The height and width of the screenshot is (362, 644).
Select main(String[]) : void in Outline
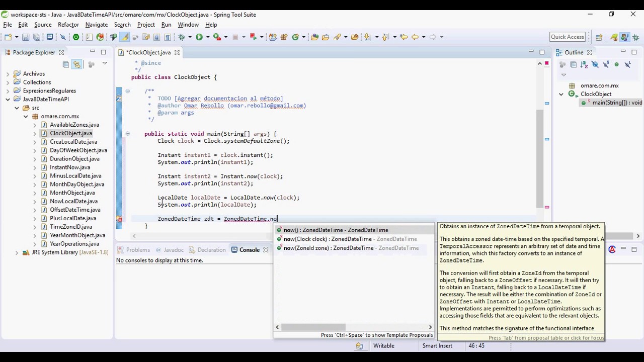612,103
